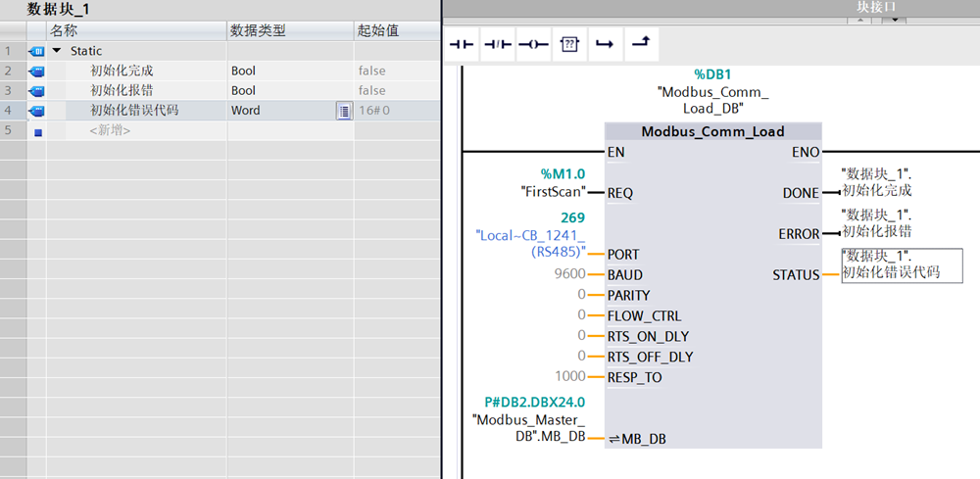Select the Modbus_Comm_Load block title
Image resolution: width=980 pixels, height=479 pixels.
coord(712,131)
